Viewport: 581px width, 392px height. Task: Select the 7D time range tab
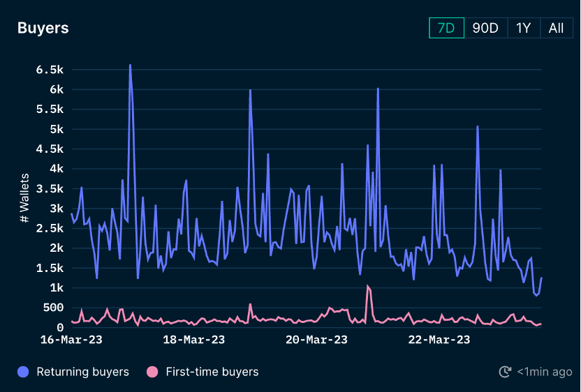[x=446, y=28]
